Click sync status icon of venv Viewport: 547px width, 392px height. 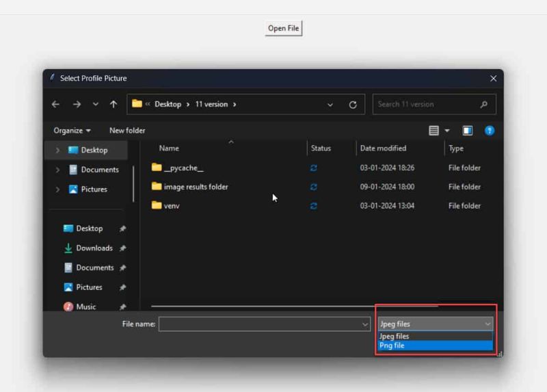[x=314, y=206]
